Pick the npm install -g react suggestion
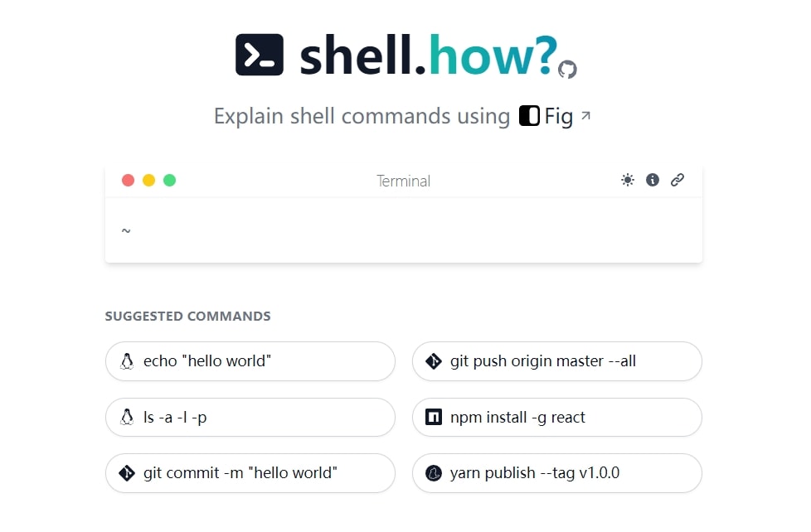 [x=557, y=417]
